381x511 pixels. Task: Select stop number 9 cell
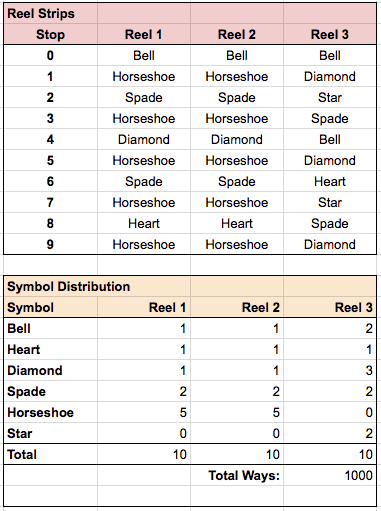click(51, 244)
